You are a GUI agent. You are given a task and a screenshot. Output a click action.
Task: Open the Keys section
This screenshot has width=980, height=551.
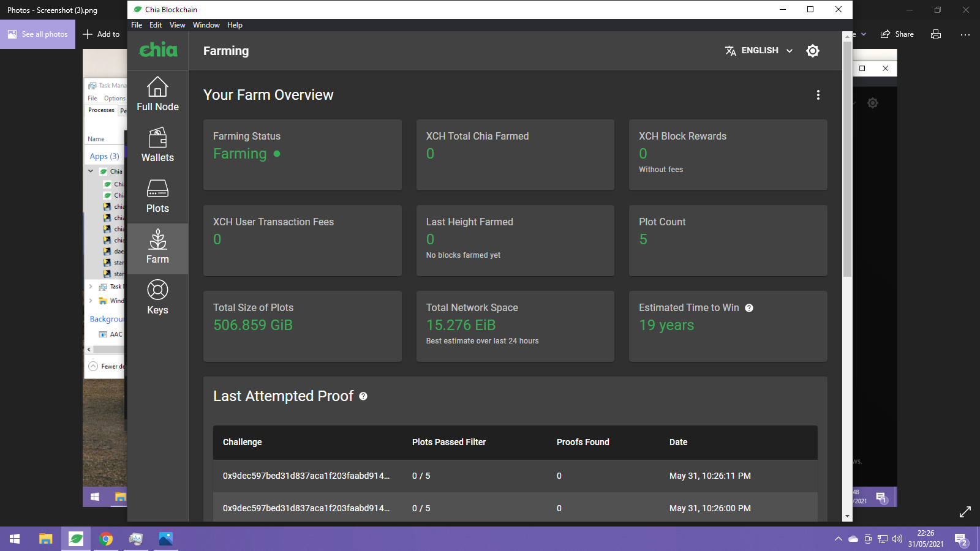click(x=157, y=297)
